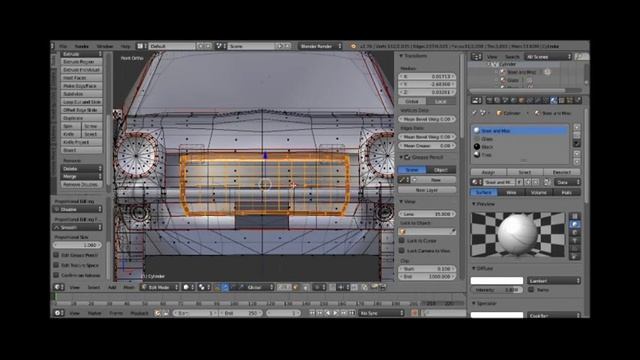Click the Knife Project button

(x=82, y=142)
